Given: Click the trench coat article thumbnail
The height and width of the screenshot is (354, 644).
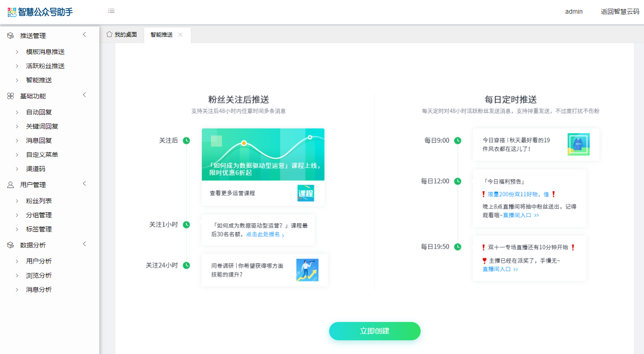Looking at the screenshot, I should pos(579,145).
